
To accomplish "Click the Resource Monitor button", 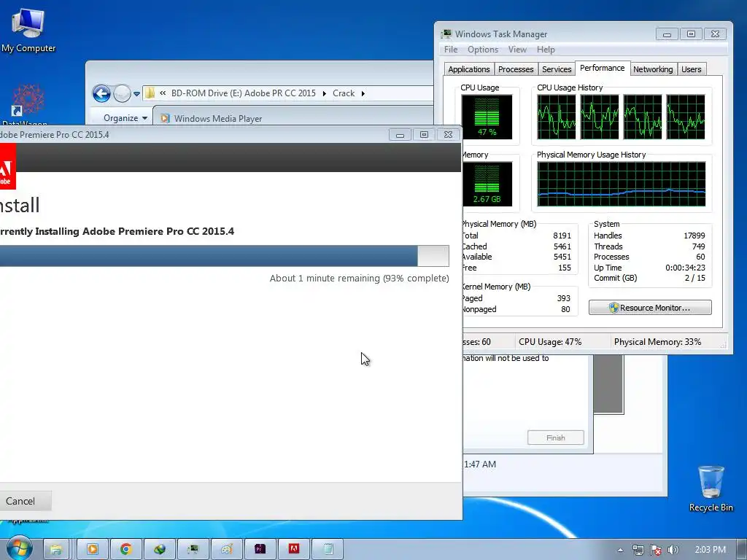I will click(x=650, y=308).
